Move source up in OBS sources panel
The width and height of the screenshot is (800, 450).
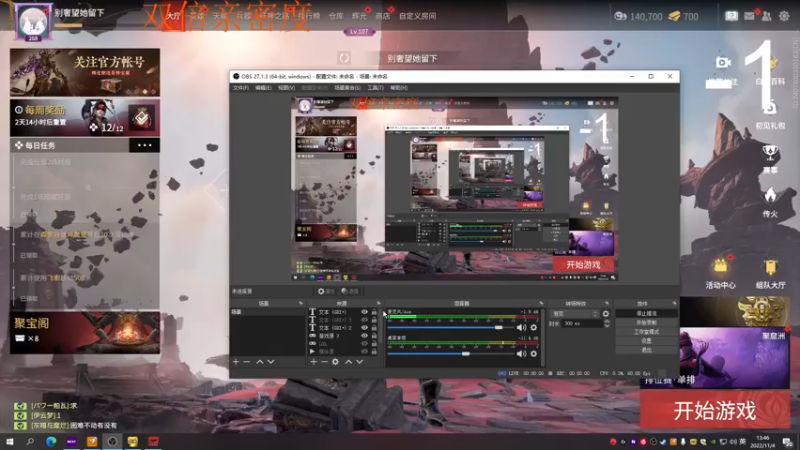[x=348, y=362]
